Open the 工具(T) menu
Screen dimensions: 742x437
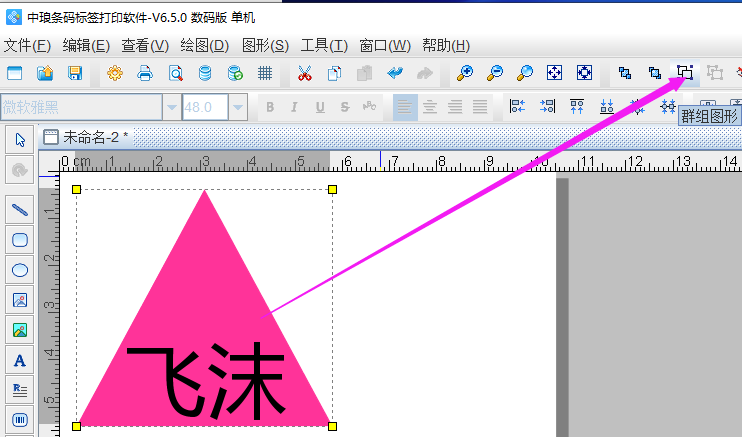324,45
